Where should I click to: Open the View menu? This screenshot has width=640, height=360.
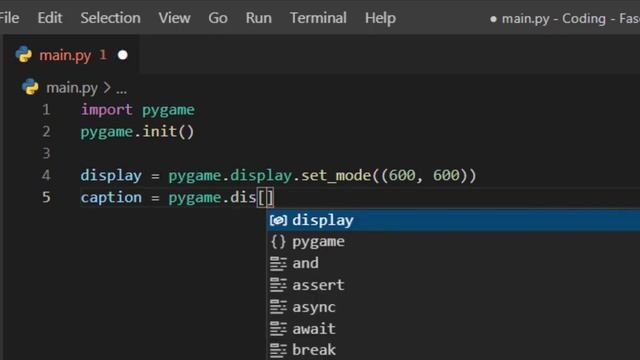(174, 18)
